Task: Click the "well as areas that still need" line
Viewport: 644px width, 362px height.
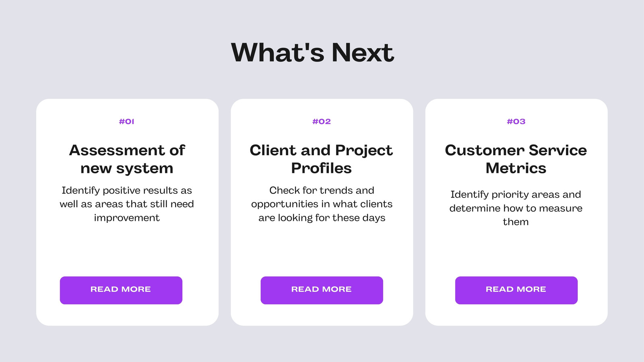Action: 127,204
